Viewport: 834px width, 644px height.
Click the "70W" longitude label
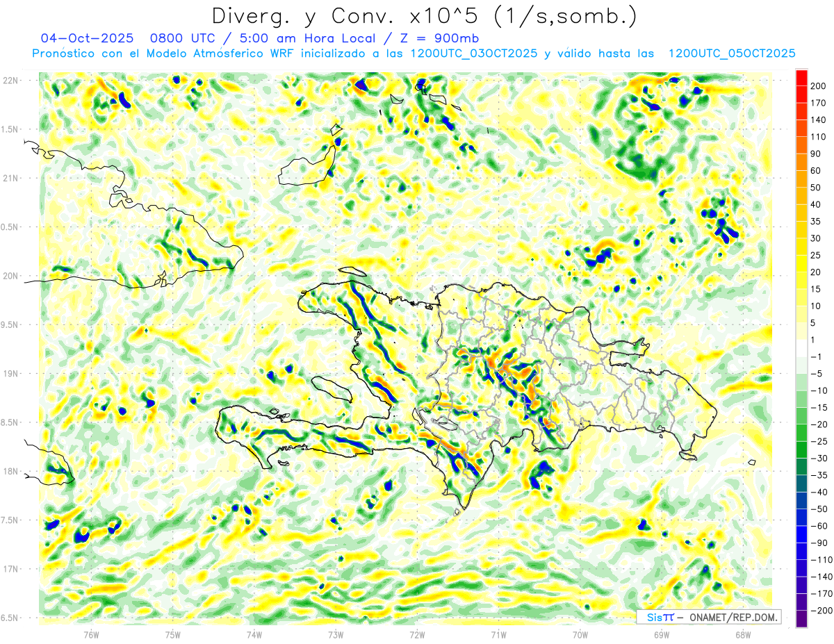[x=580, y=634]
